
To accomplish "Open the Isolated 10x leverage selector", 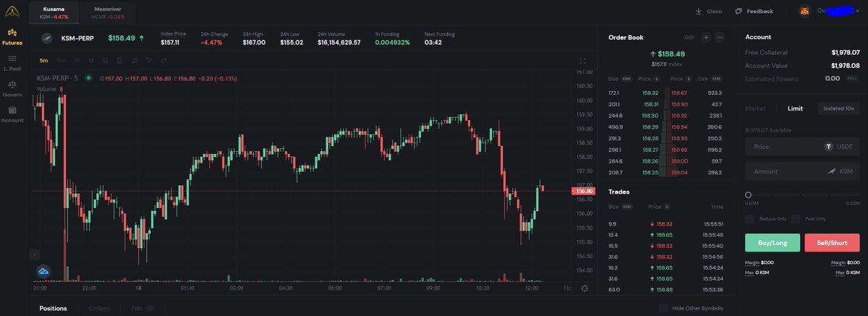I will click(x=839, y=108).
